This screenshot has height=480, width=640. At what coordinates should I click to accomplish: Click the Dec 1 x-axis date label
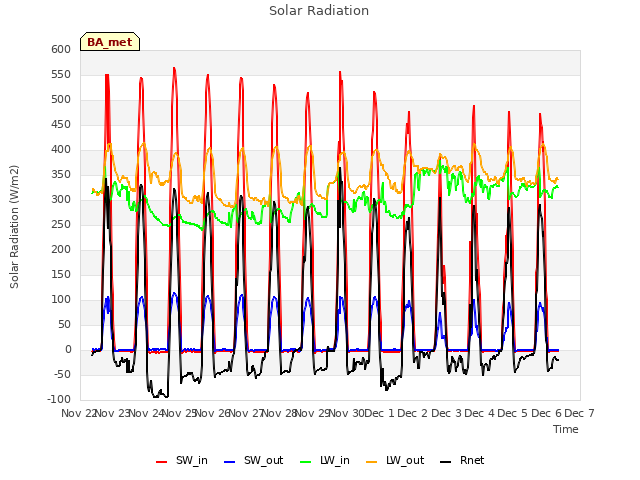pos(380,413)
